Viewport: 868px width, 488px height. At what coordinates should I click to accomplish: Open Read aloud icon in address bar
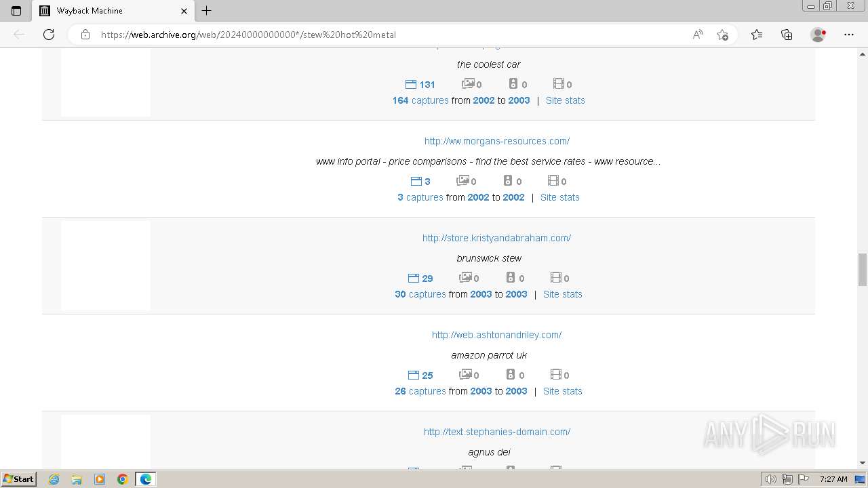[x=698, y=35]
